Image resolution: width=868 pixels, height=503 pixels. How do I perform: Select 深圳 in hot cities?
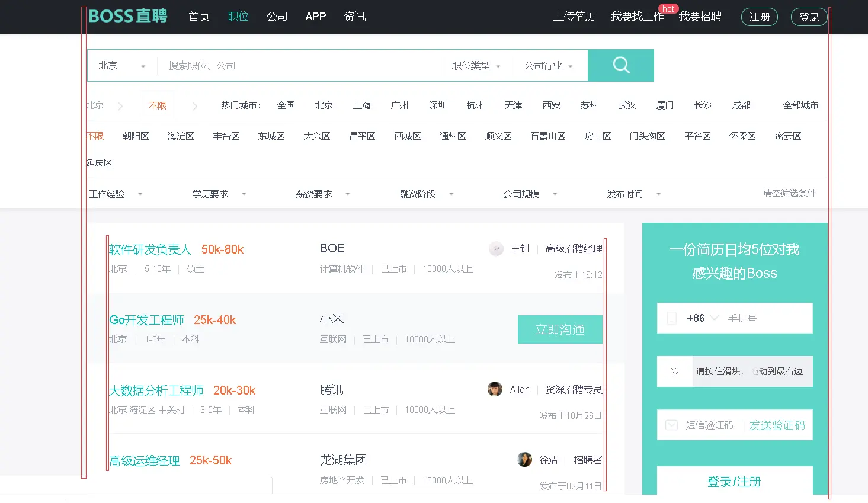click(438, 105)
